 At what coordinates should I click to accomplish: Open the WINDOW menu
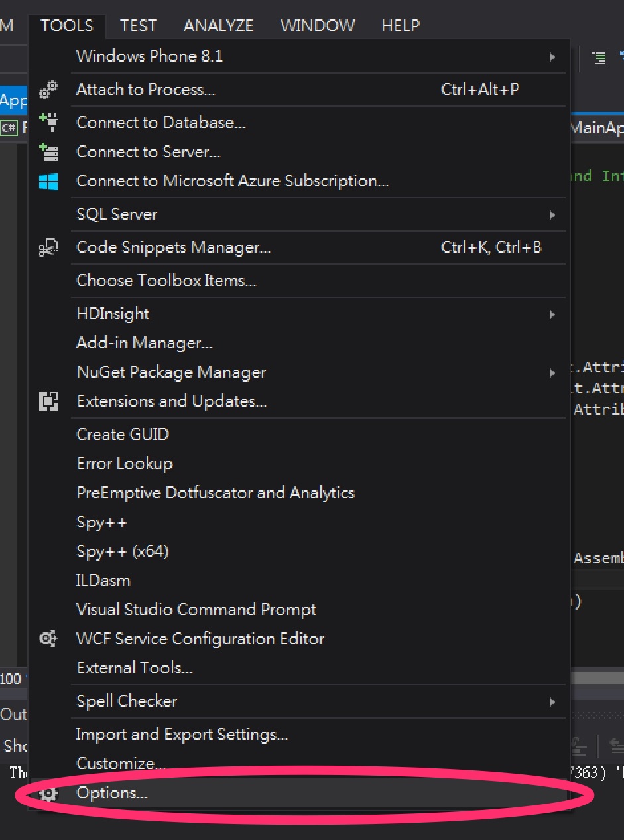click(x=317, y=26)
